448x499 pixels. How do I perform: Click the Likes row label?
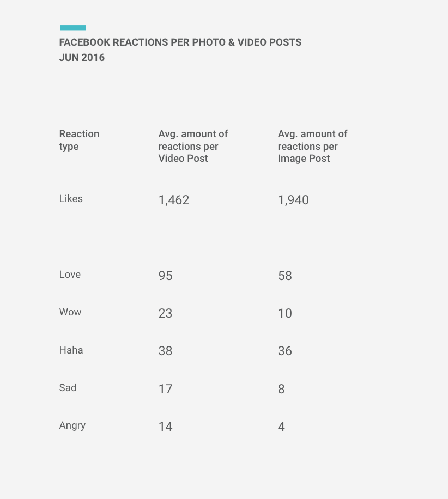(x=71, y=199)
